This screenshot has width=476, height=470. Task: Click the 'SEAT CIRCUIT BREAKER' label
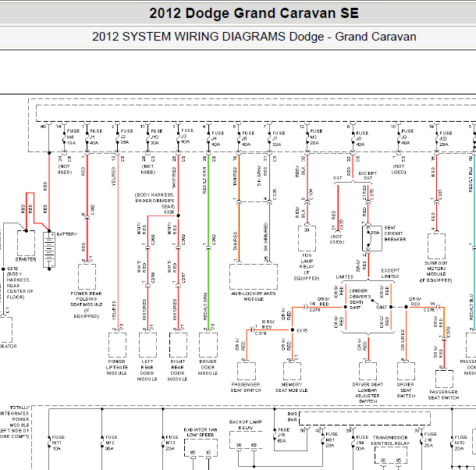click(x=395, y=233)
